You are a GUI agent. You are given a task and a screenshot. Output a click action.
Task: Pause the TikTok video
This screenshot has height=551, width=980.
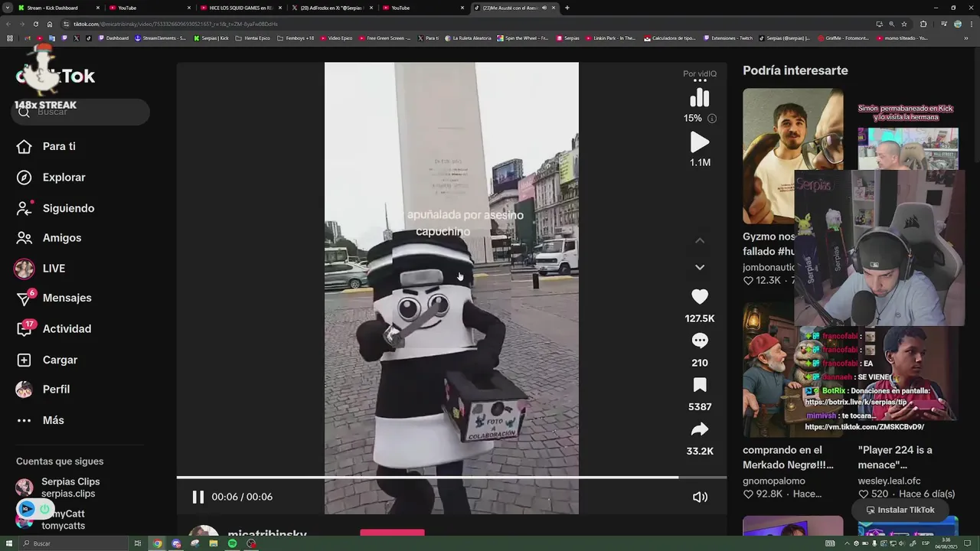click(x=198, y=497)
